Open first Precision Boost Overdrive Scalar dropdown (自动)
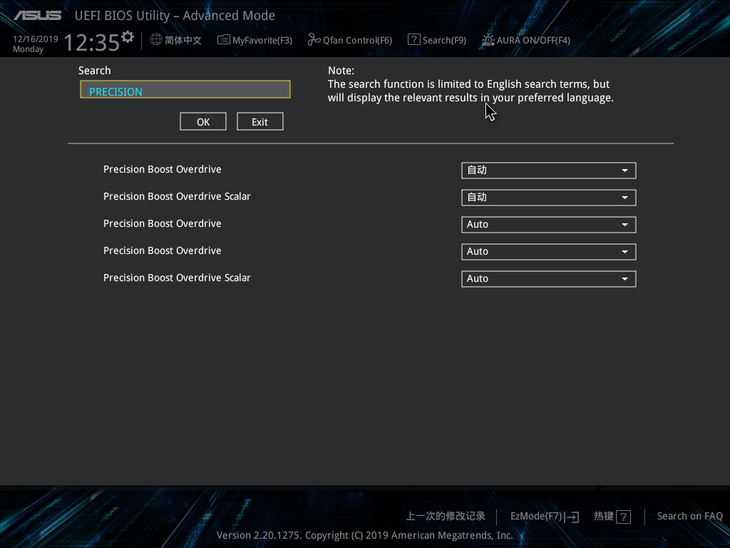730x548 pixels. pyautogui.click(x=548, y=197)
